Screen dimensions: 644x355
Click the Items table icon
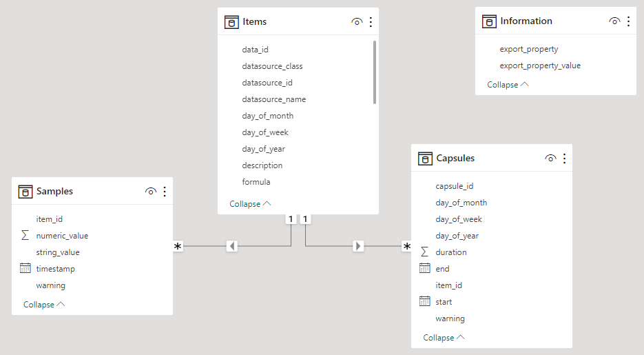pos(232,22)
